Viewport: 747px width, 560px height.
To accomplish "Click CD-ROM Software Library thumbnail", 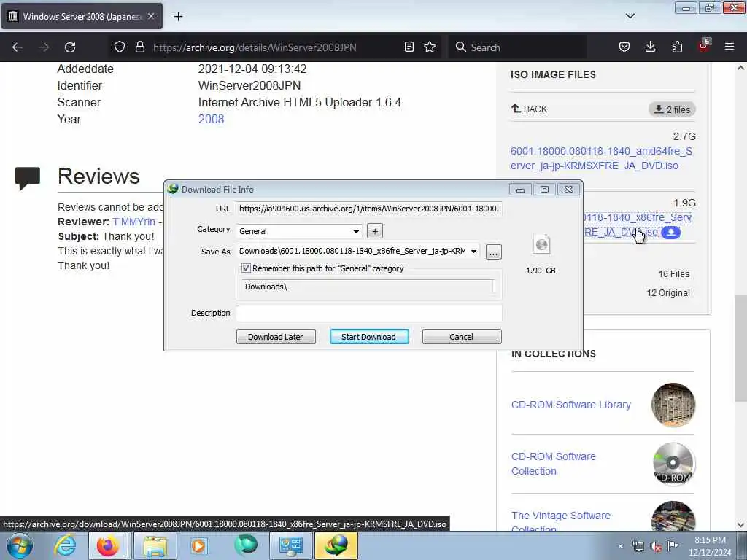I will coord(673,405).
